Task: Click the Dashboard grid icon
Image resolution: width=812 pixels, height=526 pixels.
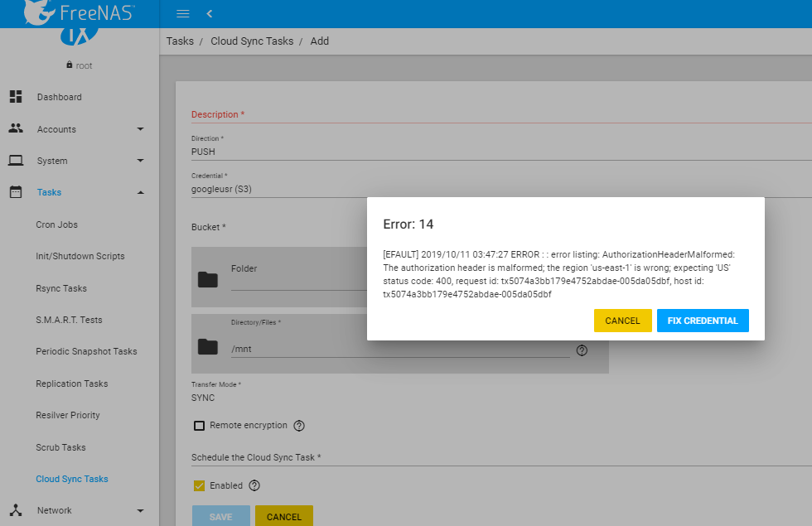Action: [16, 97]
